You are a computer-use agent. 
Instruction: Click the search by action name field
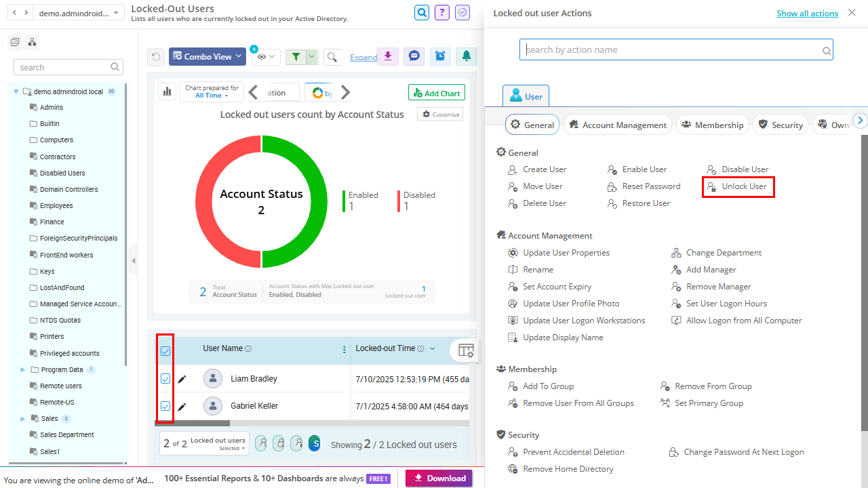[x=676, y=49]
